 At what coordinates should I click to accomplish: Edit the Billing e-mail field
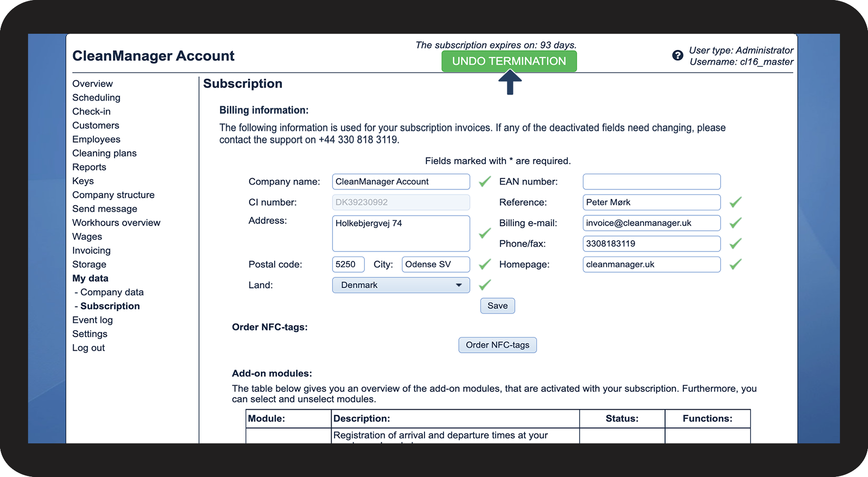(x=651, y=223)
